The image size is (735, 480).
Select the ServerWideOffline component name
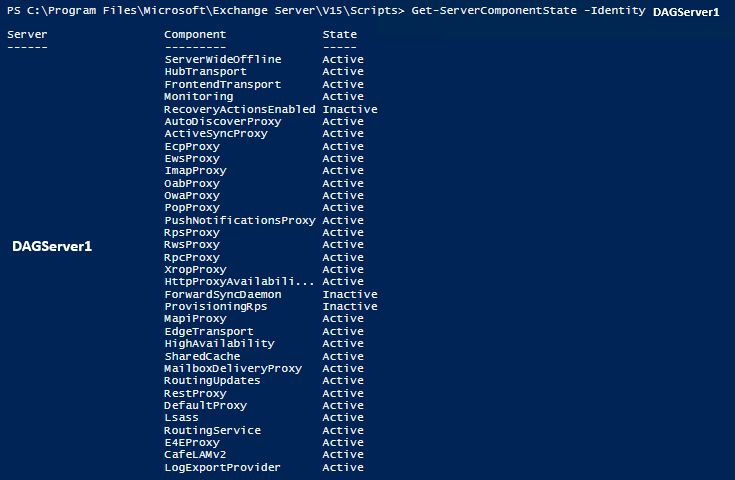tap(223, 60)
